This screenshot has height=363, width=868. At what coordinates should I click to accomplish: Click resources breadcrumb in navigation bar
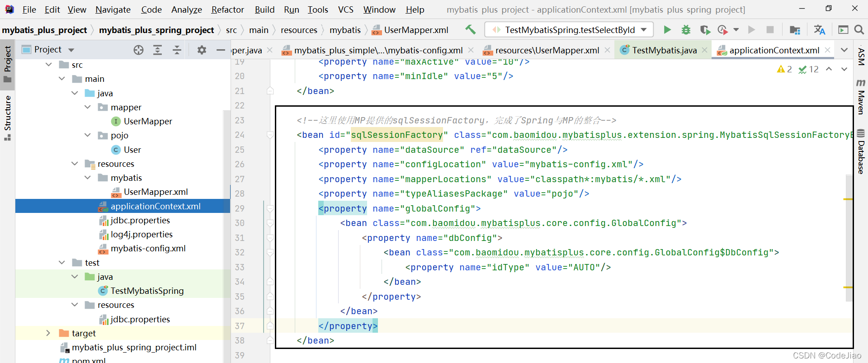(x=299, y=30)
